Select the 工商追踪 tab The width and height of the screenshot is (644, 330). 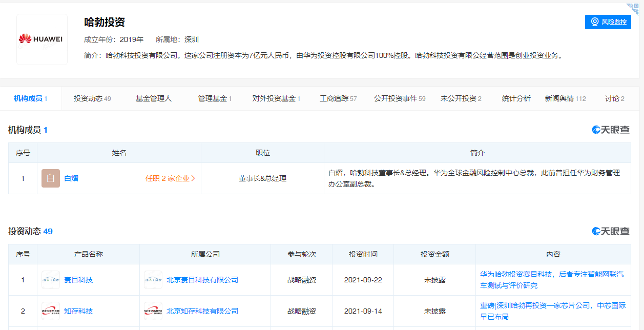pyautogui.click(x=338, y=98)
